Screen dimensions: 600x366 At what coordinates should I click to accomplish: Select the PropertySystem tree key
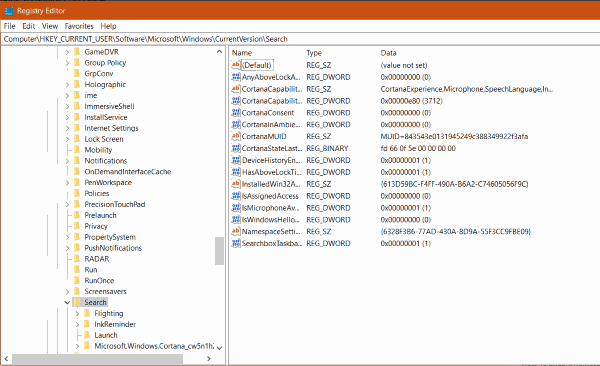pyautogui.click(x=110, y=237)
